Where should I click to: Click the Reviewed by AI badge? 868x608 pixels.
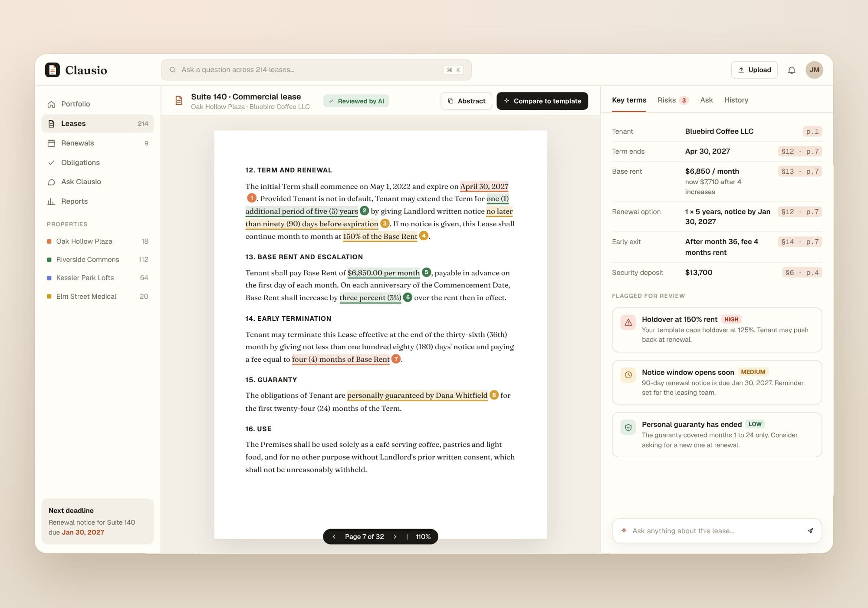356,101
